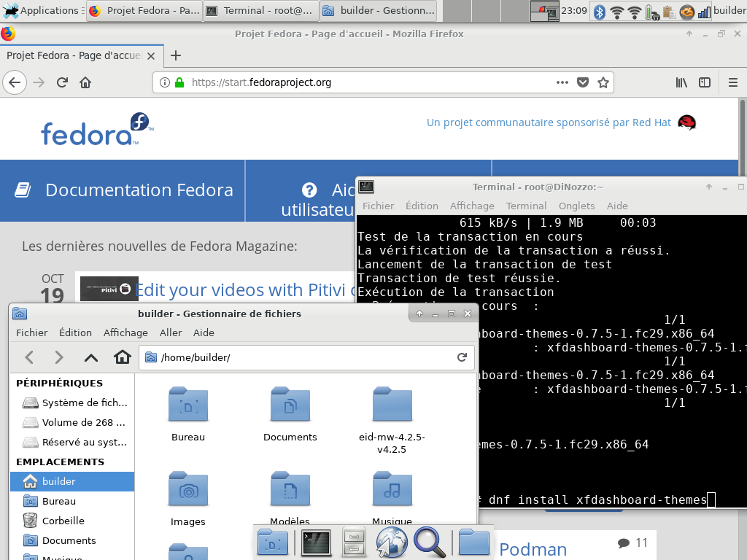Launch terminal from dock
This screenshot has height=560, width=747.
point(317,542)
